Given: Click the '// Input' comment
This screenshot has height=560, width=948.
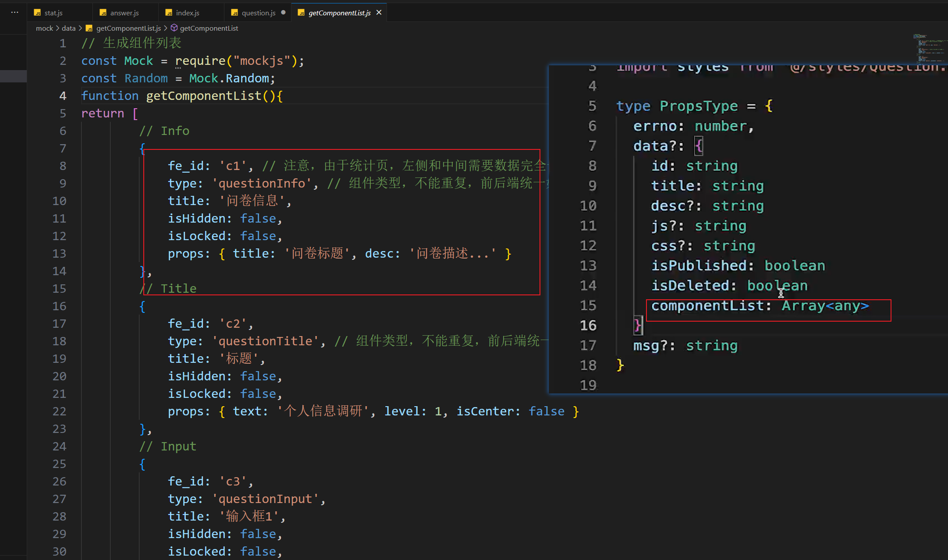Looking at the screenshot, I should [x=168, y=446].
